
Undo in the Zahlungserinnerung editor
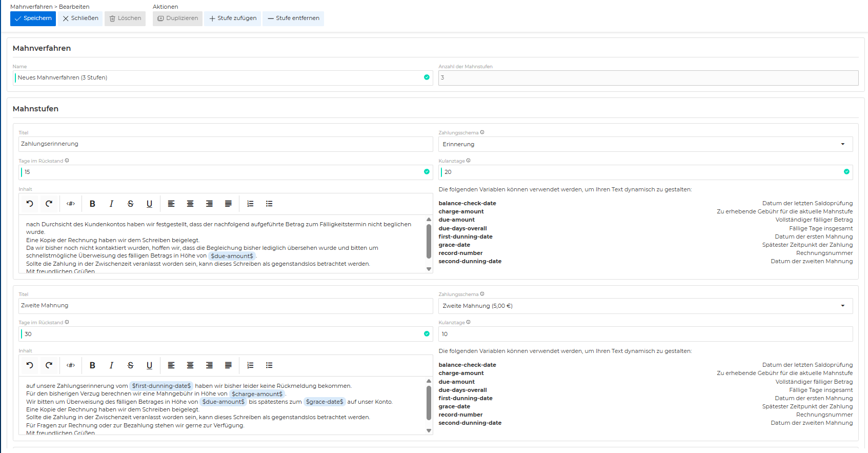(30, 204)
